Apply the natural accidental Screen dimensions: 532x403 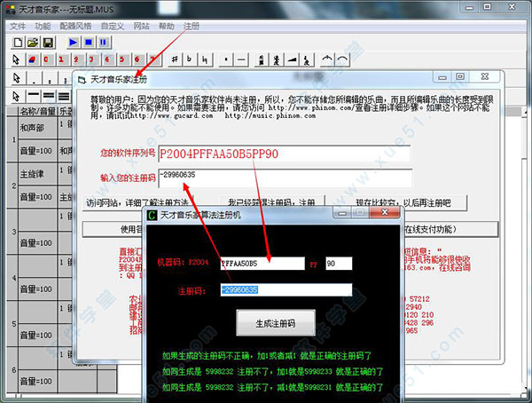205,59
